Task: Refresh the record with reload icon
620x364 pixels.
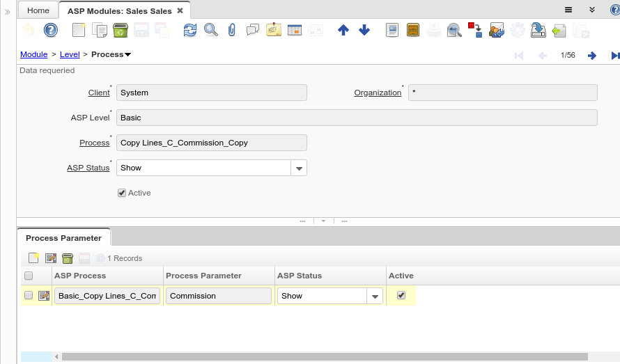Action: 189,30
